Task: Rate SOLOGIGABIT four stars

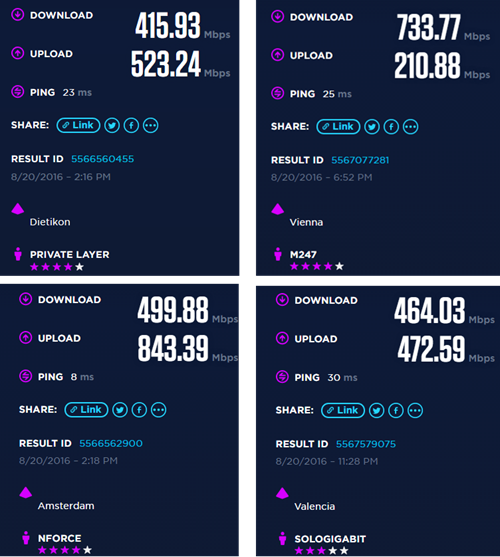Action: coord(333,551)
